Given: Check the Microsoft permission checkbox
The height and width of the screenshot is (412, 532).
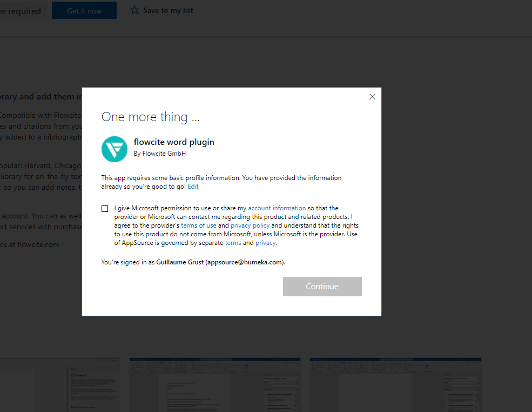Looking at the screenshot, I should click(104, 208).
